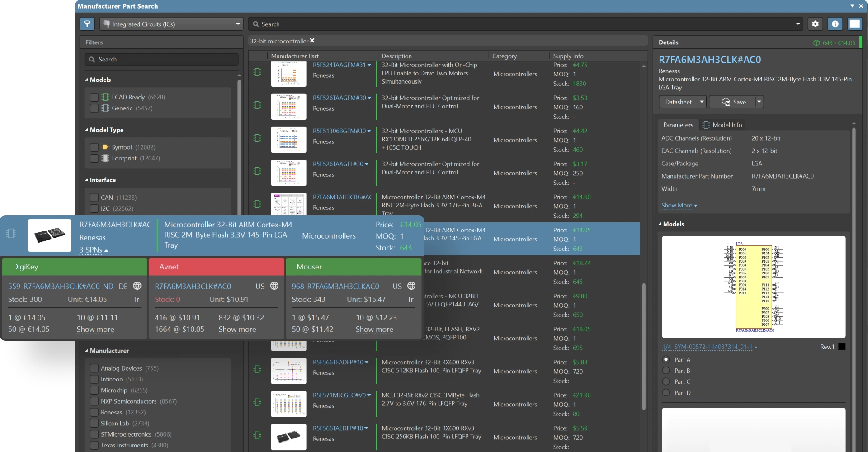The width and height of the screenshot is (868, 452).
Task: Check the CAN interface filter
Action: [94, 198]
